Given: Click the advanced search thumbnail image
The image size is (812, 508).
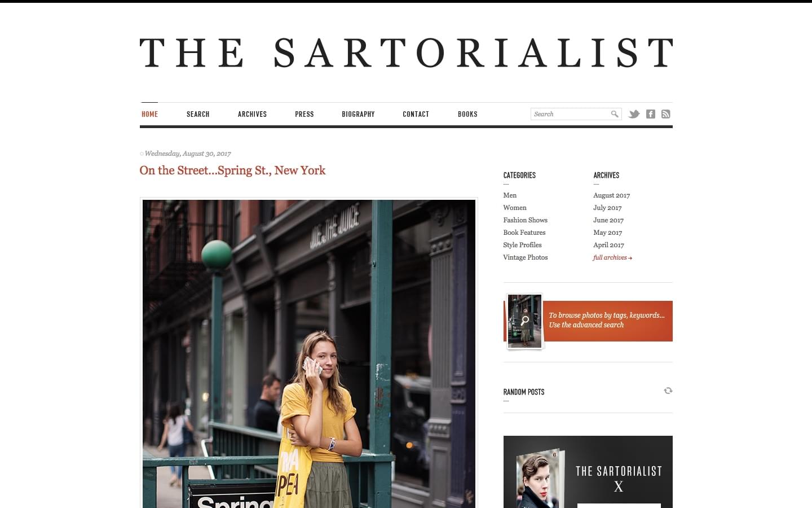Looking at the screenshot, I should click(524, 321).
